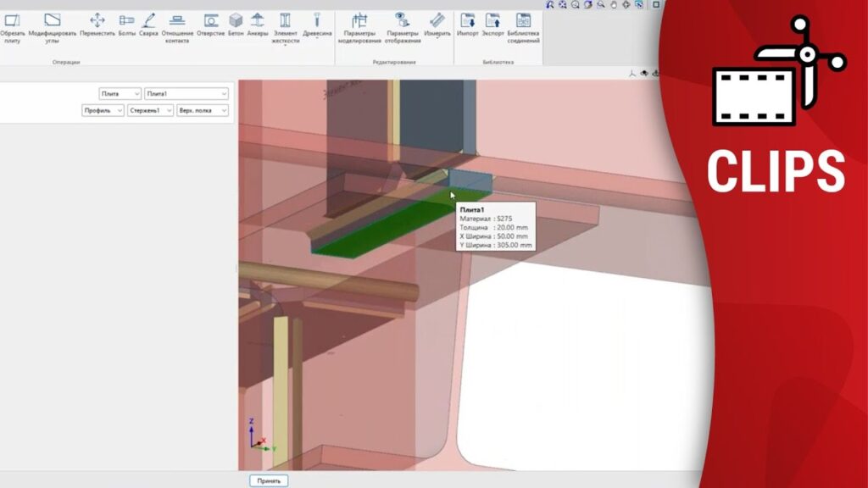Click the Модифицировать углы tool
Screen dimensions: 868x488
click(x=53, y=25)
